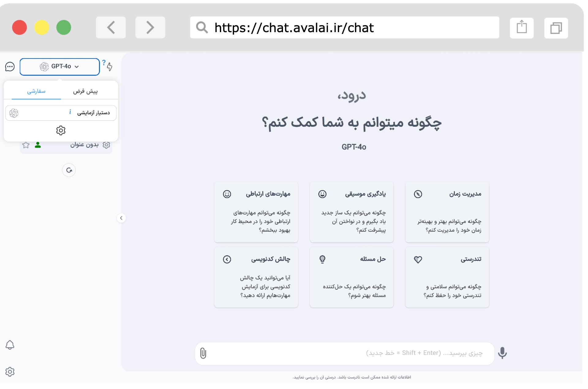Click the lightning bolt icon
This screenshot has height=389, width=588.
(110, 67)
